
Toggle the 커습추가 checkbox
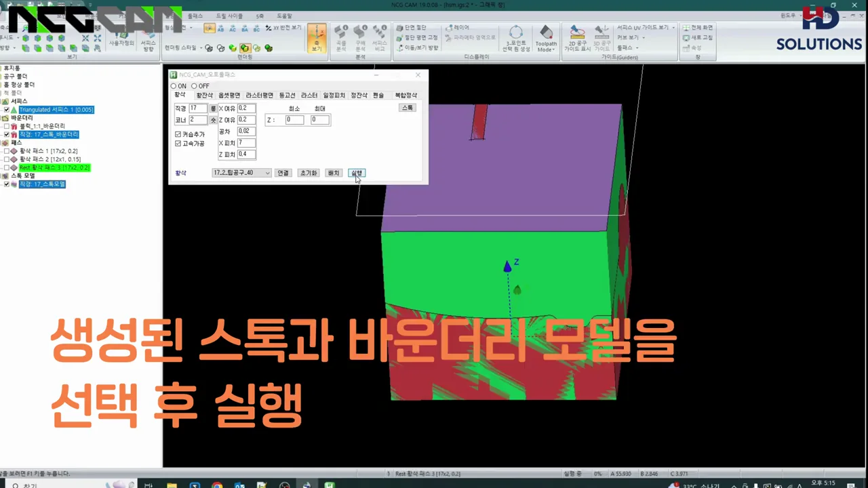coord(178,135)
